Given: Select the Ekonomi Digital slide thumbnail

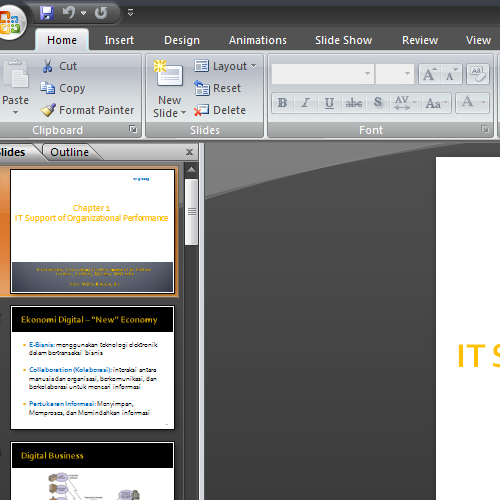Looking at the screenshot, I should 92,368.
